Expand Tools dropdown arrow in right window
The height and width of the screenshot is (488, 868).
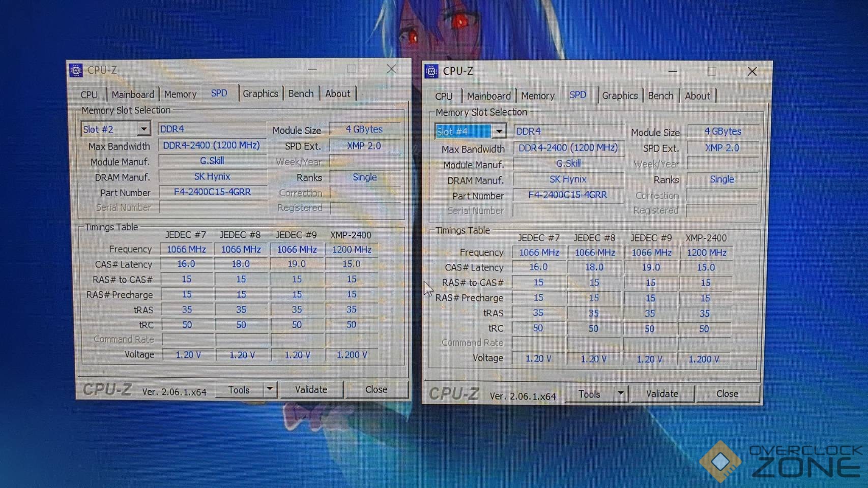pyautogui.click(x=620, y=393)
